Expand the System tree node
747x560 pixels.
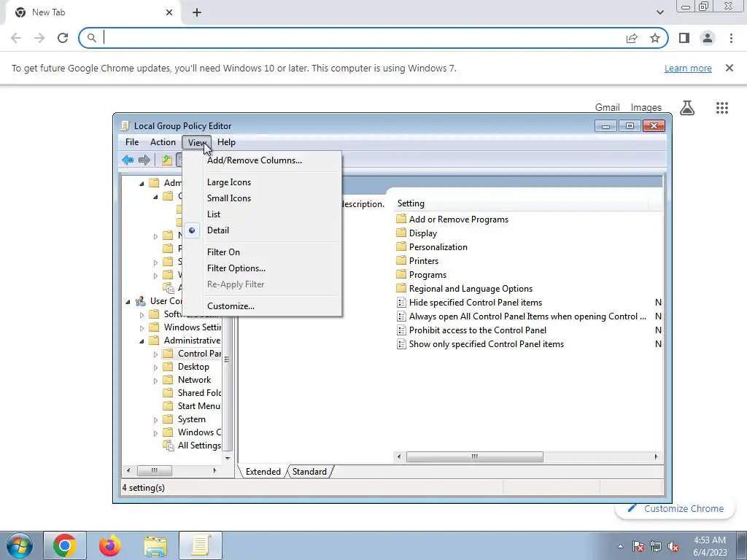click(x=155, y=420)
